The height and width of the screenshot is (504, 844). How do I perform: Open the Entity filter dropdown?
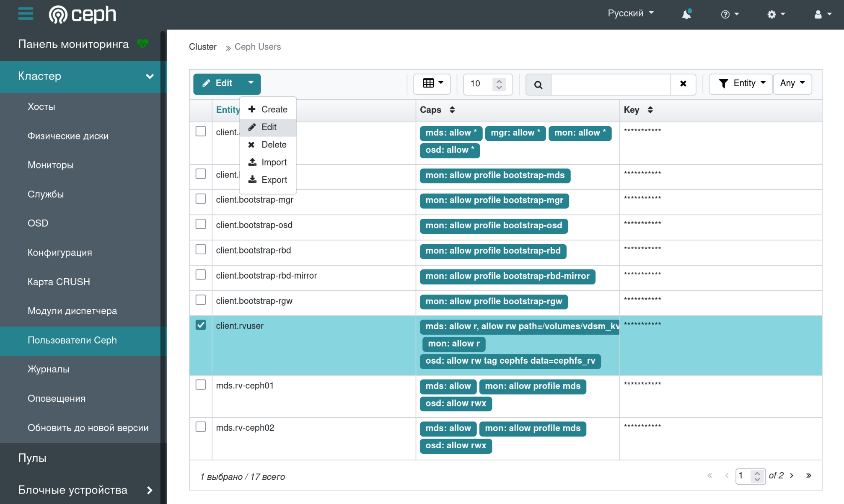(x=741, y=83)
